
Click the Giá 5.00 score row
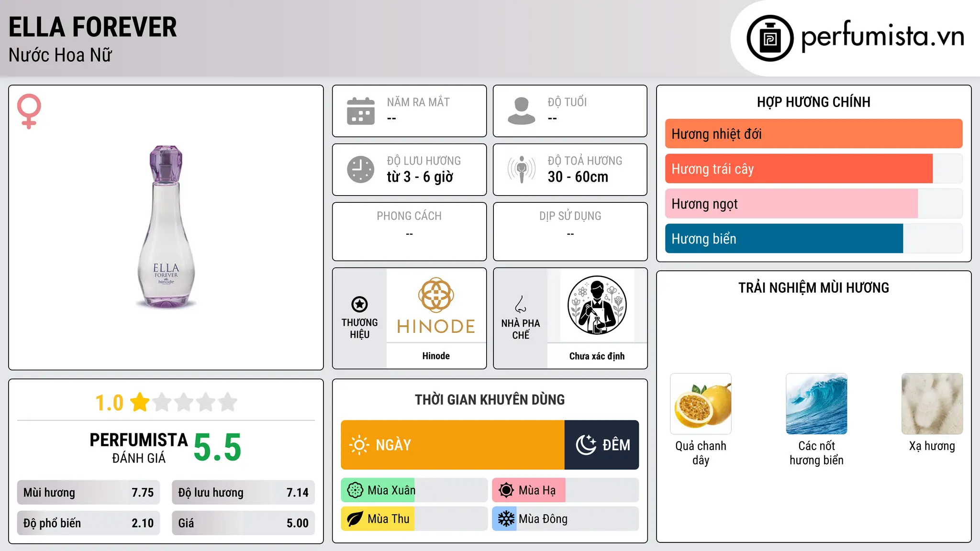click(243, 523)
